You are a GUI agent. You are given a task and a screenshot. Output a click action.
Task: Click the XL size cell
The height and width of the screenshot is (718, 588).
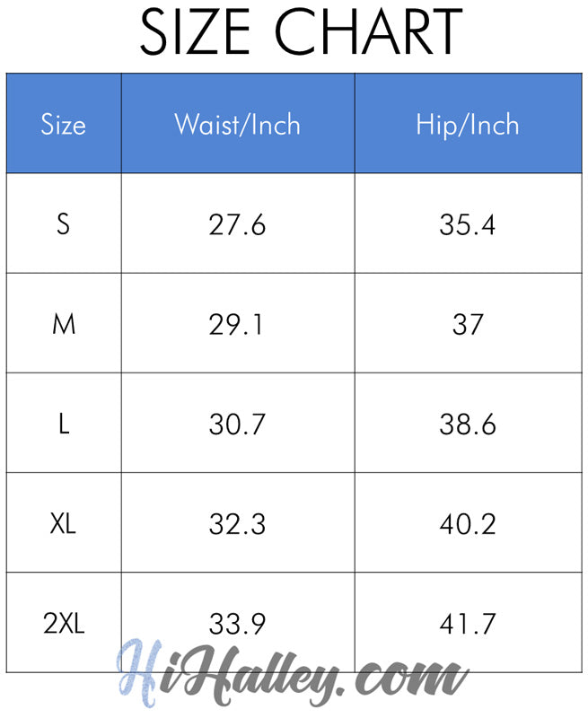point(64,523)
